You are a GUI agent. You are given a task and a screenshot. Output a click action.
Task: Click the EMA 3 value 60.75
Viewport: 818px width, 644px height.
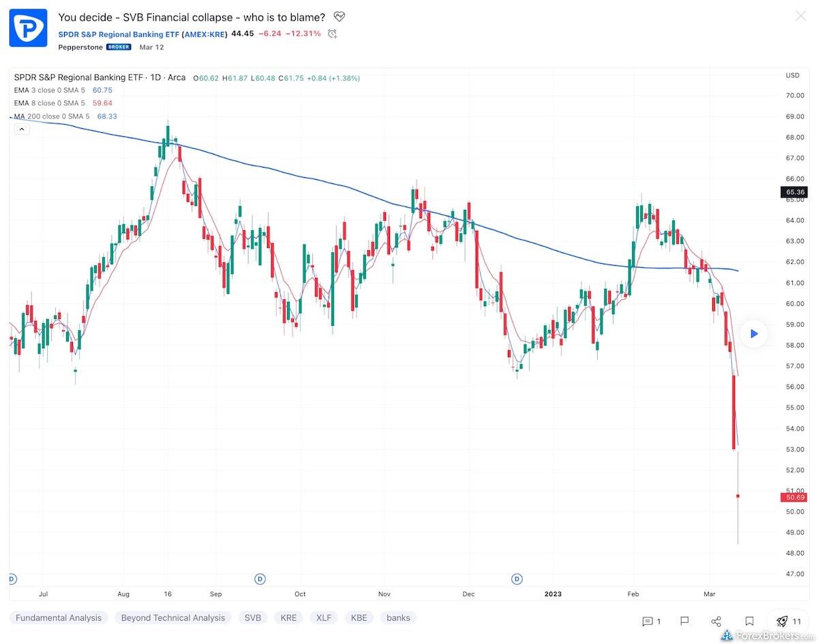coord(102,90)
